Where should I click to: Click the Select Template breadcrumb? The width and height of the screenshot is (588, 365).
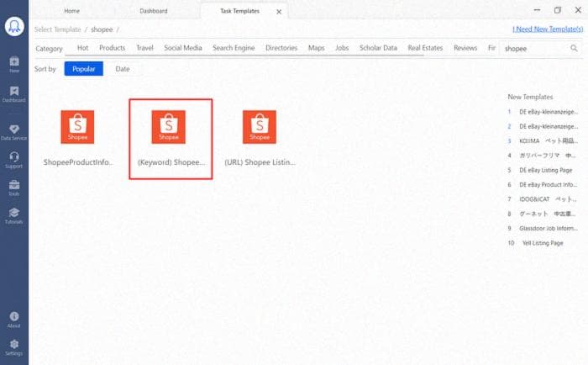57,29
